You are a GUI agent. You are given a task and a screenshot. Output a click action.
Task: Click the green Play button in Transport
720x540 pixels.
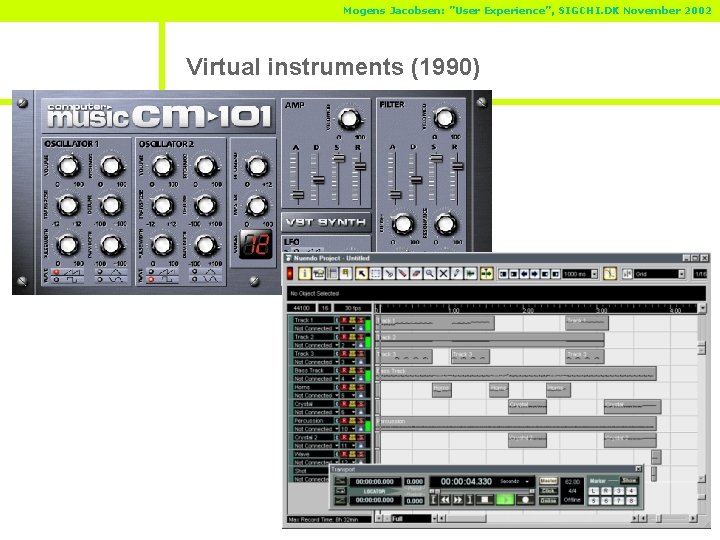pos(505,500)
